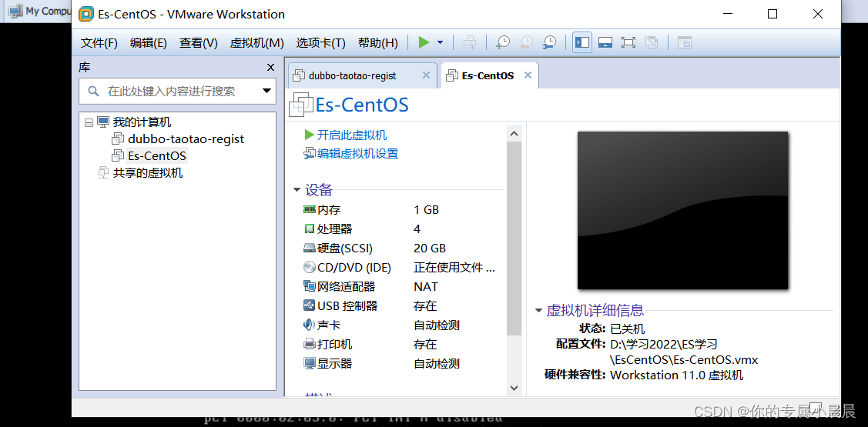Toggle the thumbnail bar view
This screenshot has width=868, height=427.
605,42
